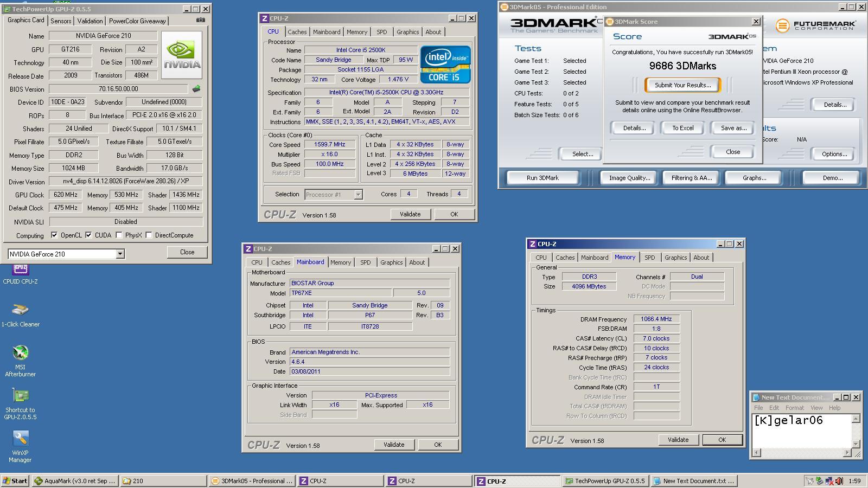Click the Select... button under Tests
This screenshot has width=868, height=488.
coord(583,154)
